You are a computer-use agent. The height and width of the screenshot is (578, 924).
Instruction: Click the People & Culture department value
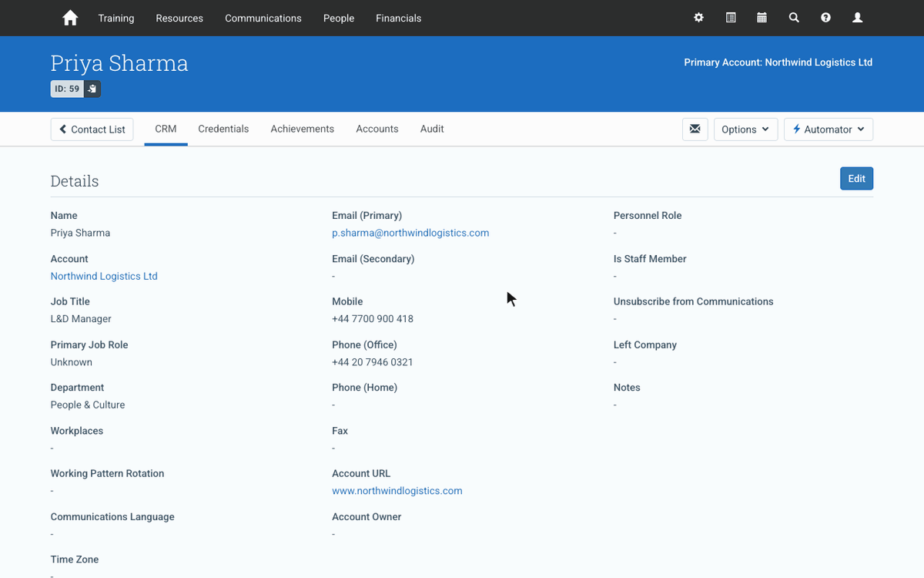pyautogui.click(x=88, y=405)
